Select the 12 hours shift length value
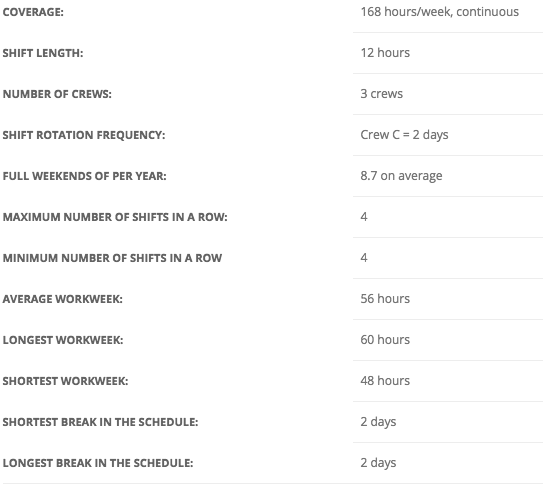The image size is (543, 490). click(x=385, y=53)
